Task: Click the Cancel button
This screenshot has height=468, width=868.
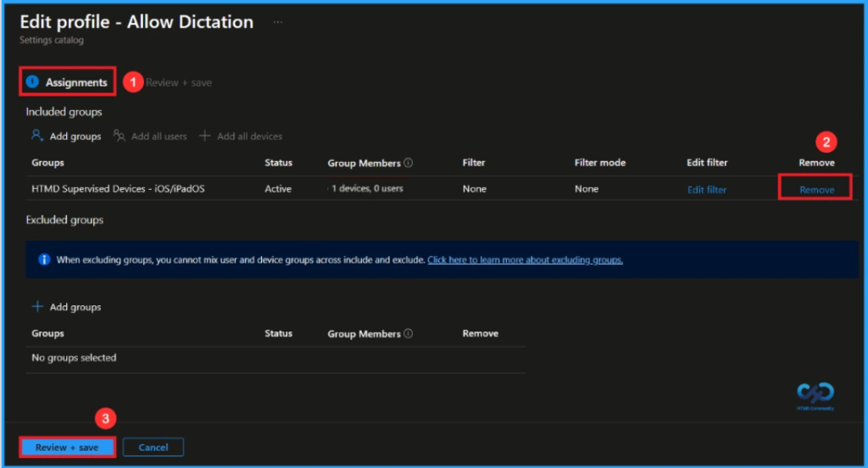Action: click(153, 447)
